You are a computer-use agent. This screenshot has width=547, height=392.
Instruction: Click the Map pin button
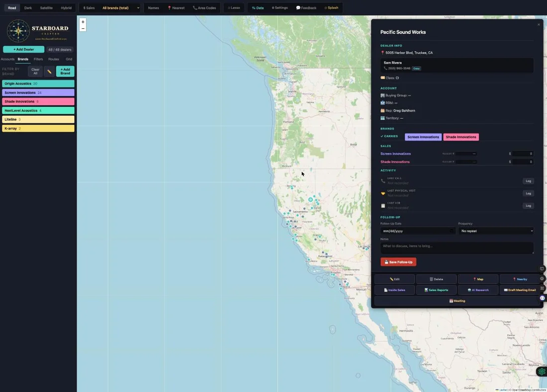pyautogui.click(x=478, y=279)
